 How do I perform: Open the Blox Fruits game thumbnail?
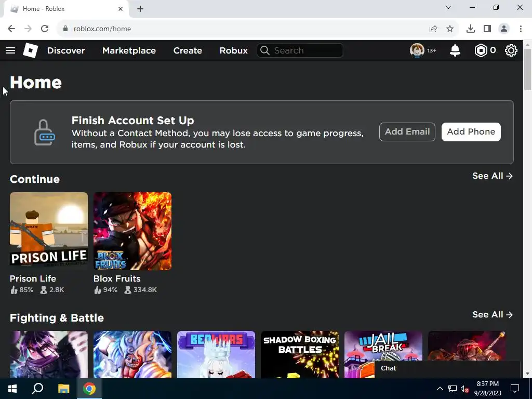pyautogui.click(x=132, y=231)
